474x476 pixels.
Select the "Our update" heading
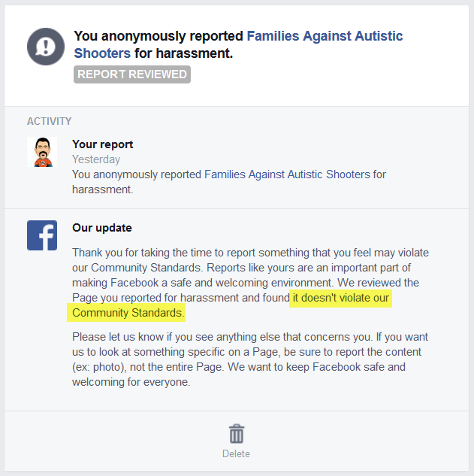pyautogui.click(x=102, y=228)
